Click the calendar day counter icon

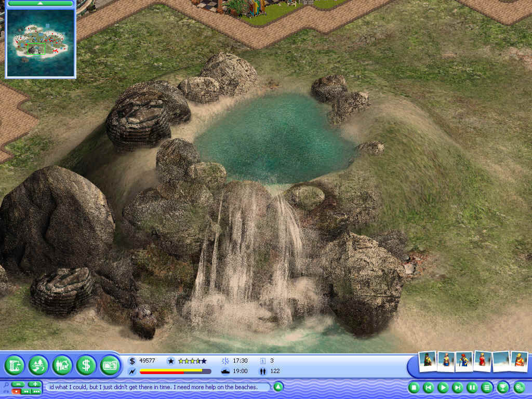[262, 361]
